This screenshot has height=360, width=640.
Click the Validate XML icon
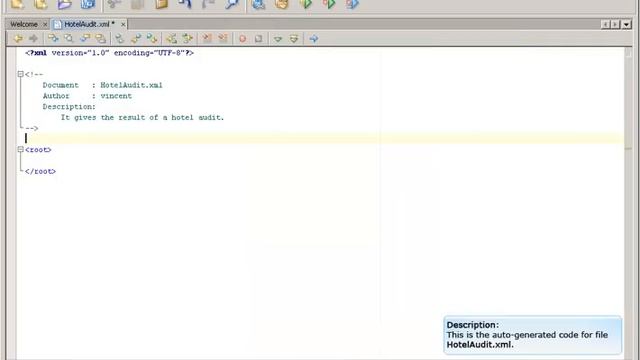[294, 39]
